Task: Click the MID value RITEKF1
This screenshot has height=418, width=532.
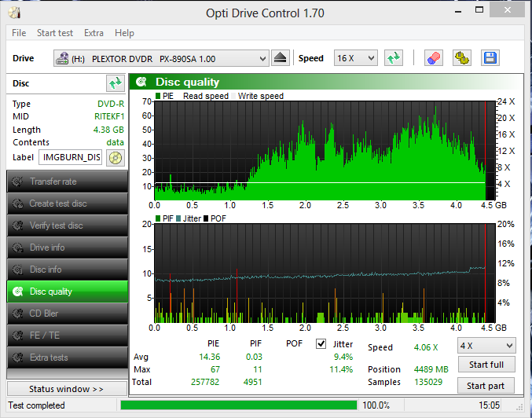Action: pos(109,116)
